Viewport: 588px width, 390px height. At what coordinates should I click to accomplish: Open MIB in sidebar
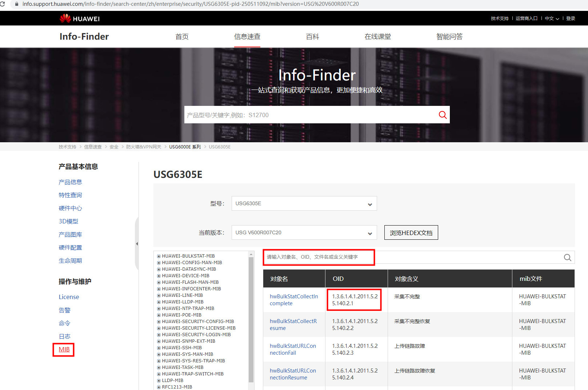tap(64, 349)
